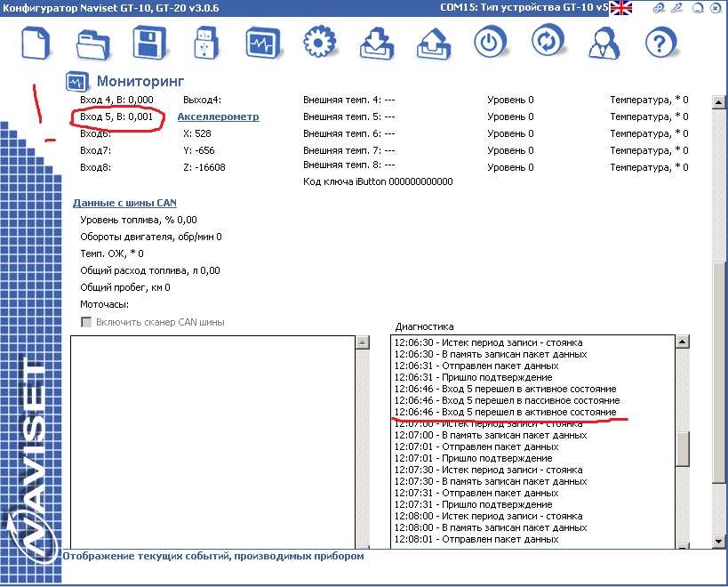Click the main page scrollbar up arrow

pyautogui.click(x=718, y=103)
